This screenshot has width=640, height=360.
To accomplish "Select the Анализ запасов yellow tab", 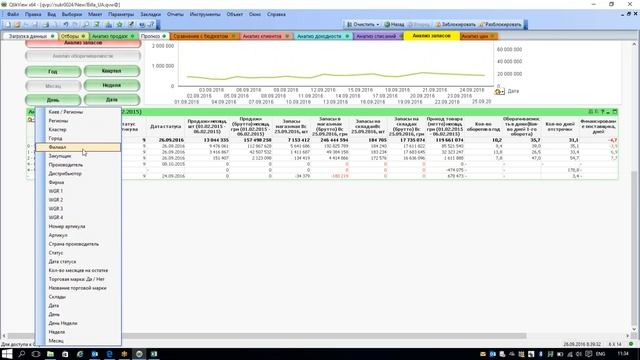I will tap(432, 36).
